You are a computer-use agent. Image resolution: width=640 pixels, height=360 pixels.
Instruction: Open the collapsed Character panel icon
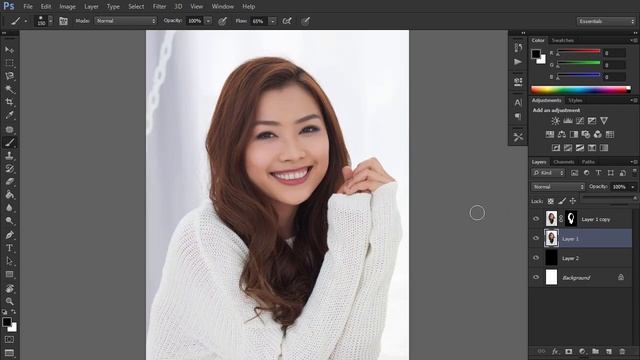518,102
